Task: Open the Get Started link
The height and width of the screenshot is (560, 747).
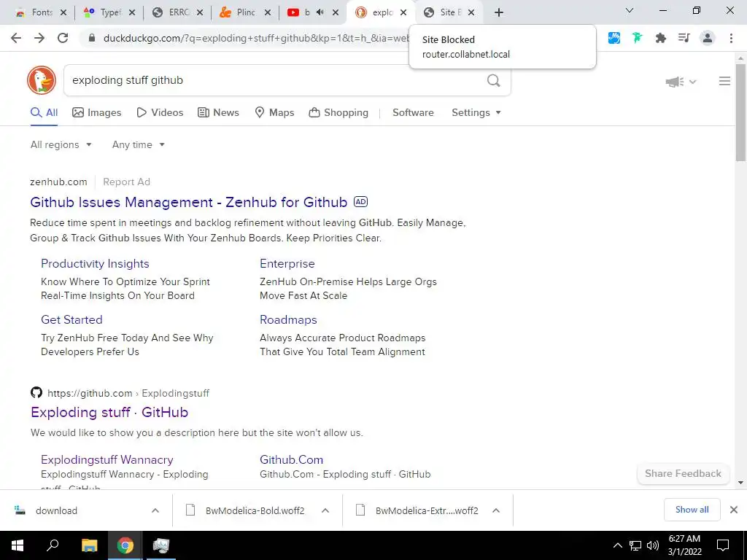Action: (71, 320)
